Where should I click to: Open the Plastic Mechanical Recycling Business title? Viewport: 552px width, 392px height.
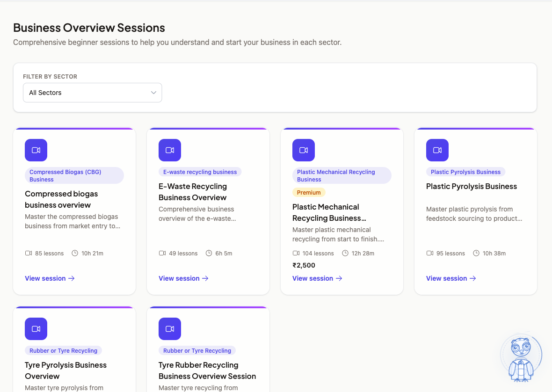[x=329, y=212]
